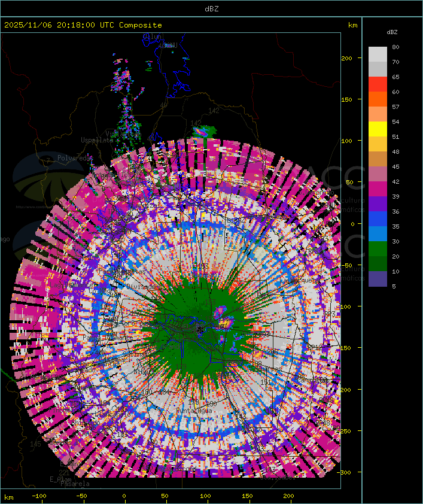Click the medium gray 70 dBZ legend swatch
The image size is (423, 504).
click(x=378, y=69)
